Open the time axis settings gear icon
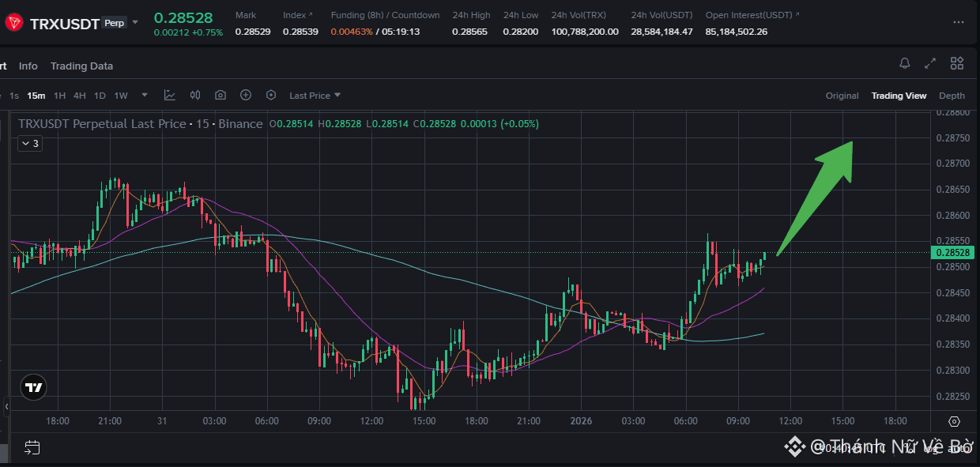This screenshot has width=980, height=467. tap(954, 421)
